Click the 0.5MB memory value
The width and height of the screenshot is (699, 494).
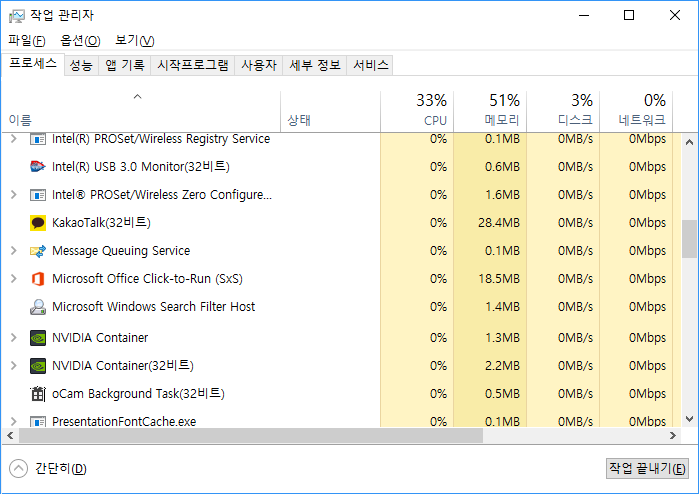click(x=502, y=394)
